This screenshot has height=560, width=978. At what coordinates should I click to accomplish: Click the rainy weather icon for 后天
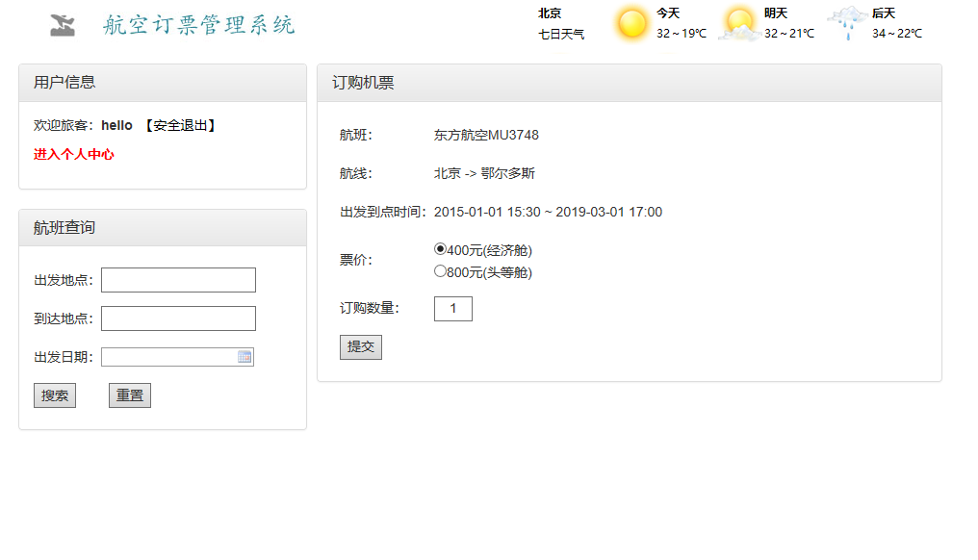click(x=847, y=24)
